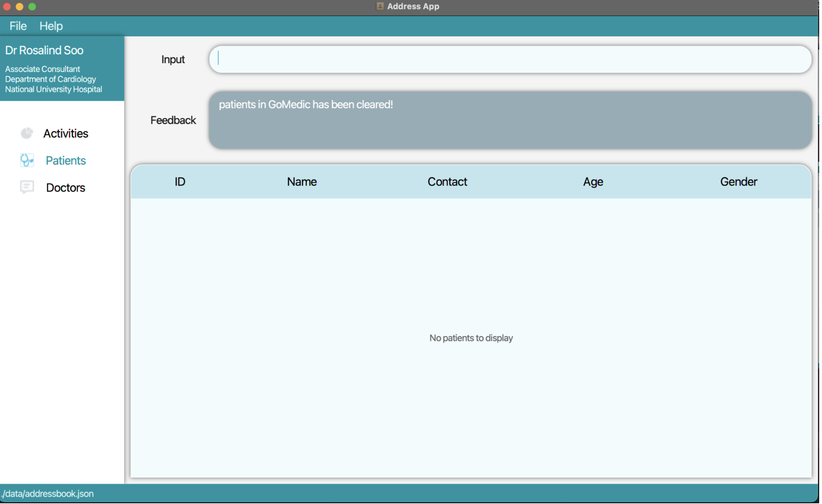Image resolution: width=822 pixels, height=504 pixels.
Task: Click the Age column header
Action: (x=593, y=182)
